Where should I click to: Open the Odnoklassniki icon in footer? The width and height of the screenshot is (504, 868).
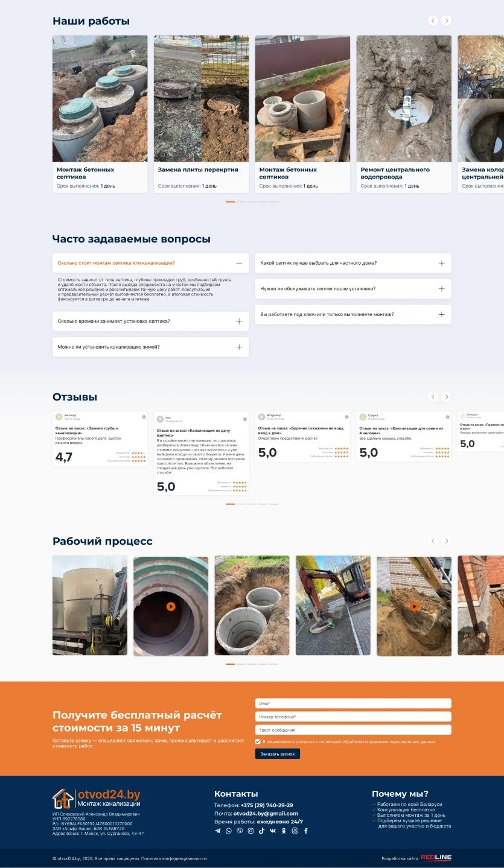tap(284, 831)
